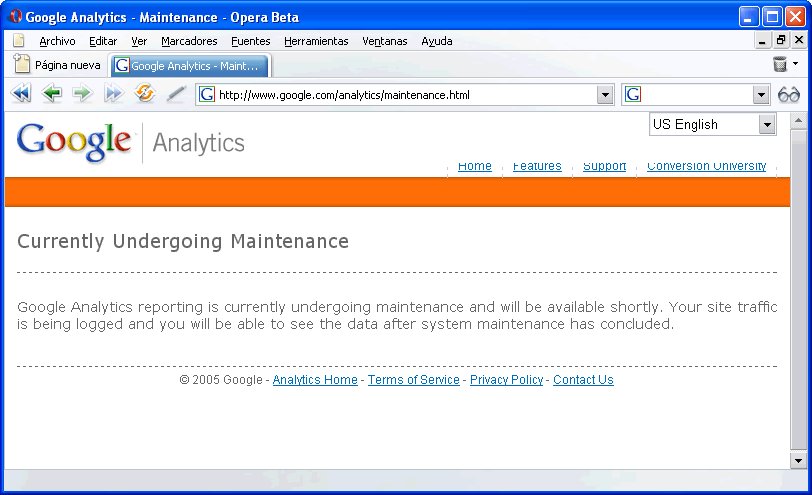
Task: Click in the Google search field
Action: coord(697,95)
